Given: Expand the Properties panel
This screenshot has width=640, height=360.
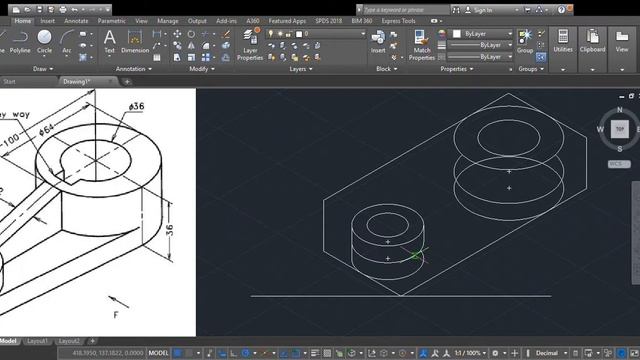Looking at the screenshot, I should (457, 69).
